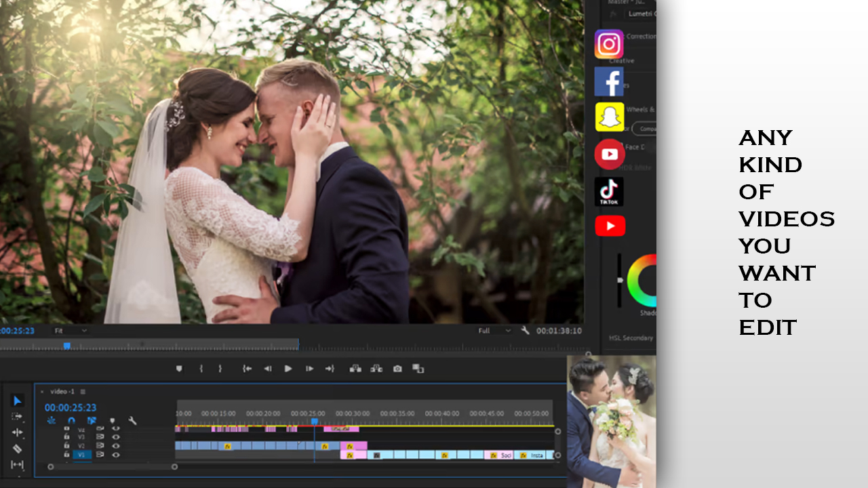
Task: Click the timeline playhead timecode 00:00:25:23
Action: click(71, 408)
